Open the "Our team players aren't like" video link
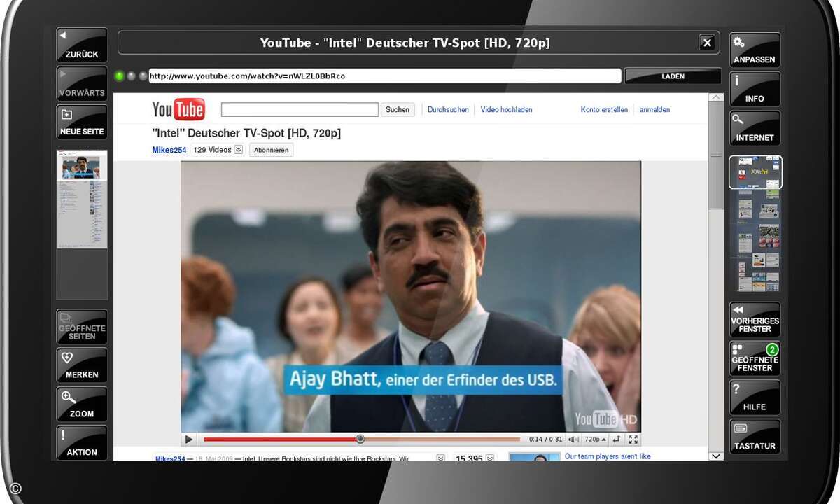This screenshot has height=504, width=840. 608,456
